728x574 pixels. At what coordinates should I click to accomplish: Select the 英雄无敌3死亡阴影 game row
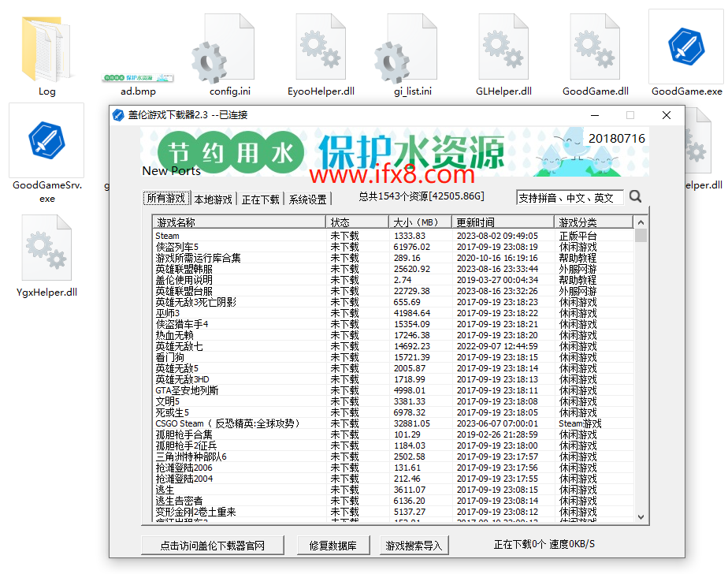393,302
